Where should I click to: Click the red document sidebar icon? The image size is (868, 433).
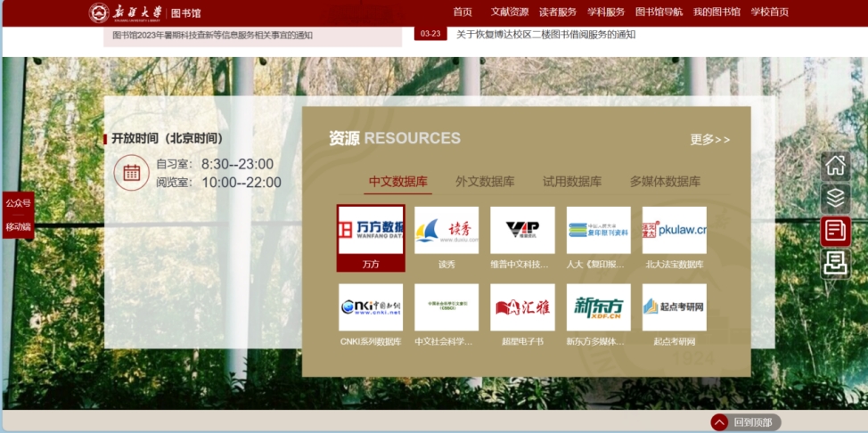tap(835, 231)
